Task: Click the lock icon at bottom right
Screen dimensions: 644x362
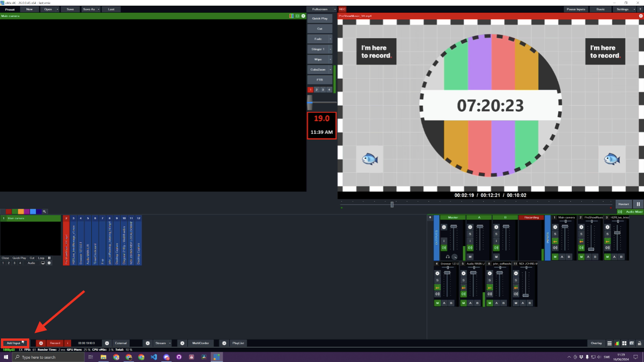Action: tap(640, 343)
